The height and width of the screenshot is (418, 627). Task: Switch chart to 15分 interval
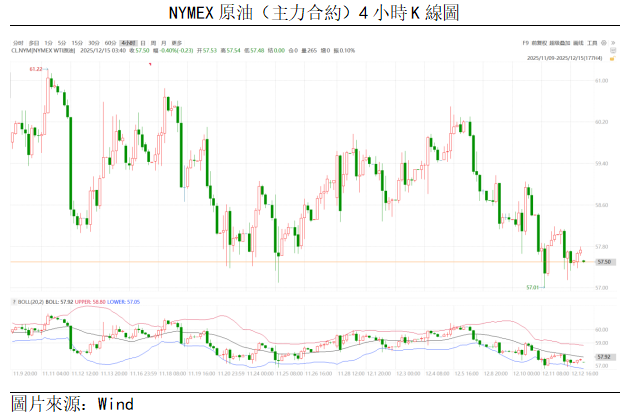tap(77, 43)
